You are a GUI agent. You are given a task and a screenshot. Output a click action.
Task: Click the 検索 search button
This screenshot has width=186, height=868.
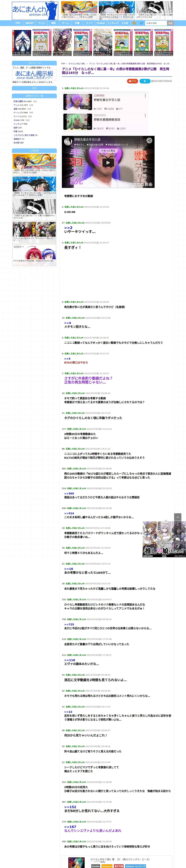click(x=170, y=23)
